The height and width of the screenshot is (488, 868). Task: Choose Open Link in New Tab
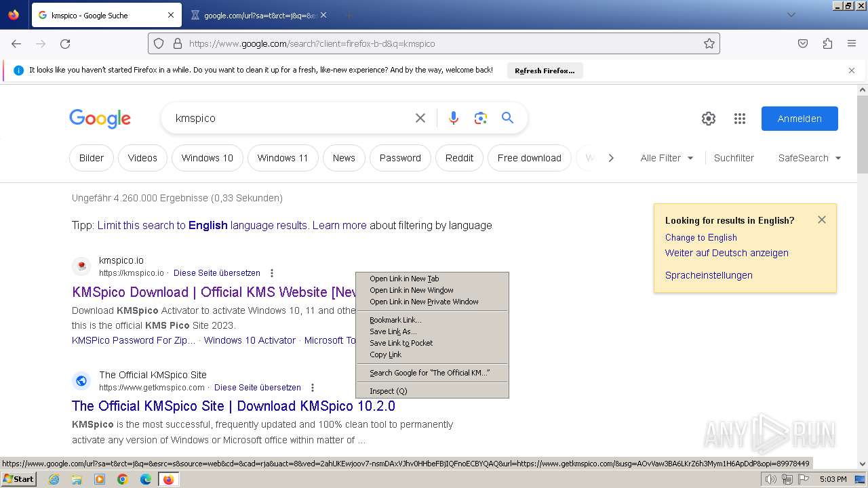pyautogui.click(x=432, y=279)
